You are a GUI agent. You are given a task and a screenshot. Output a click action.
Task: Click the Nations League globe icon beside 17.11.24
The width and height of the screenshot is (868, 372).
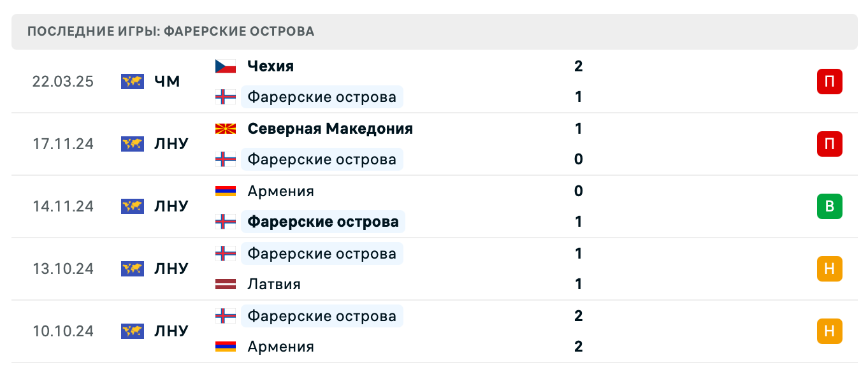pos(132,144)
